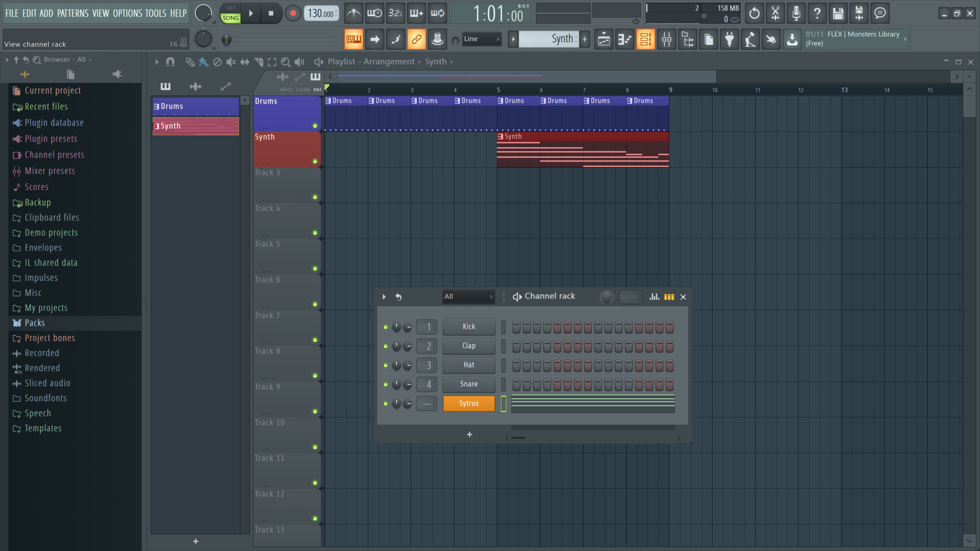Open the Mixer from the toolbar
The image size is (980, 551).
(x=667, y=39)
